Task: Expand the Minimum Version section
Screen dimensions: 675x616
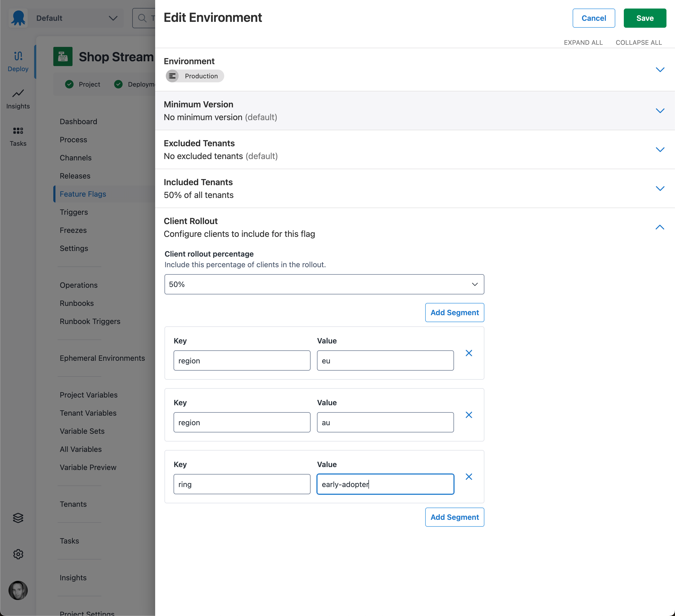Action: click(660, 111)
